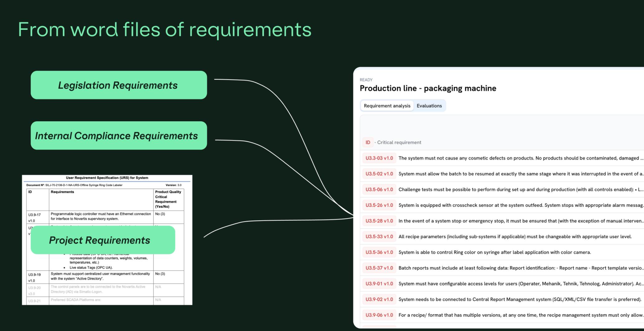The height and width of the screenshot is (331, 644).
Task: Click the Project Requirements box
Action: [103, 240]
